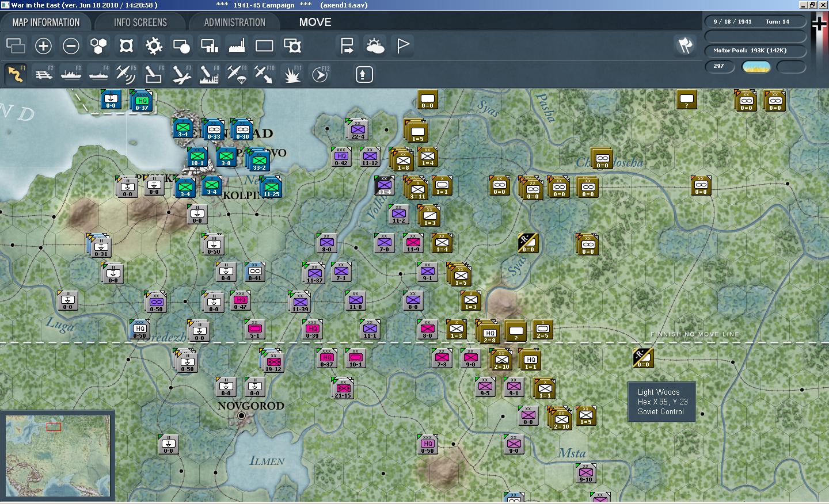Switch to the MAP INFORMATION tab
829x504 pixels.
click(46, 22)
